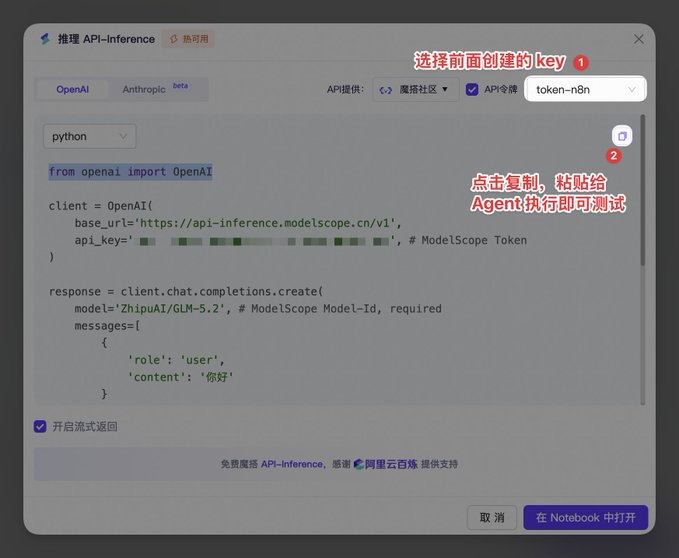Click the 取消 cancel button
679x558 pixels.
click(492, 517)
